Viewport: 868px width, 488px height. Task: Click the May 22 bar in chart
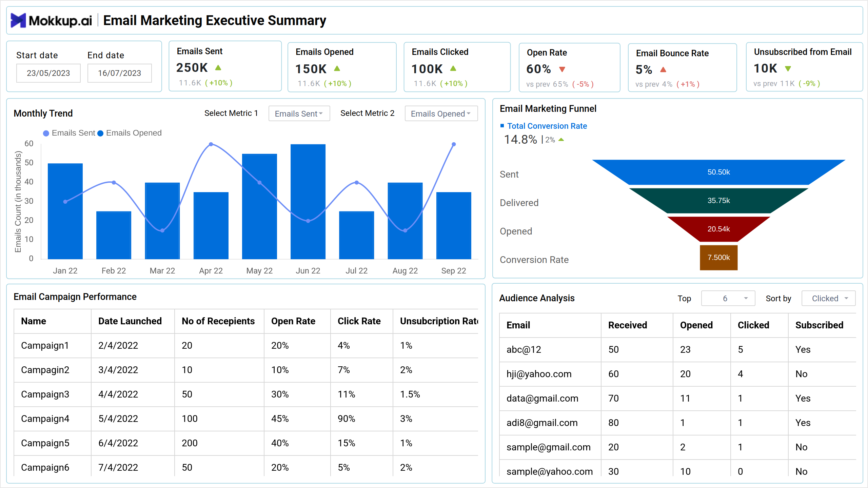pyautogui.click(x=259, y=206)
